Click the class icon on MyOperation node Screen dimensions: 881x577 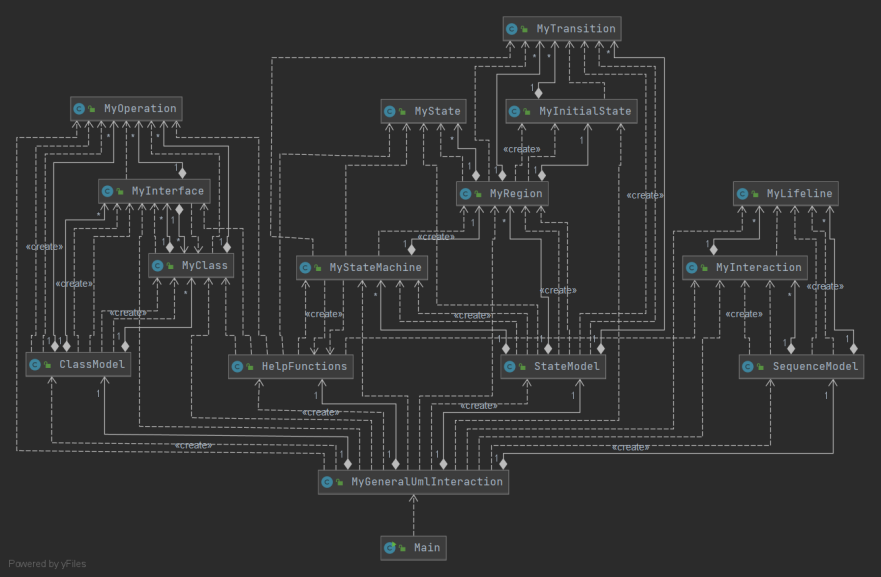pyautogui.click(x=79, y=109)
